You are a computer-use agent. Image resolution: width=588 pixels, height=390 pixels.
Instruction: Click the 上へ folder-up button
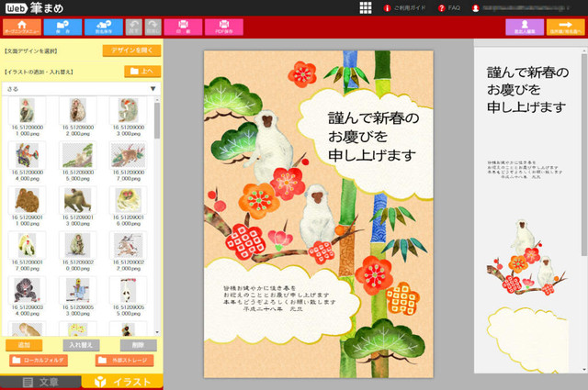142,72
